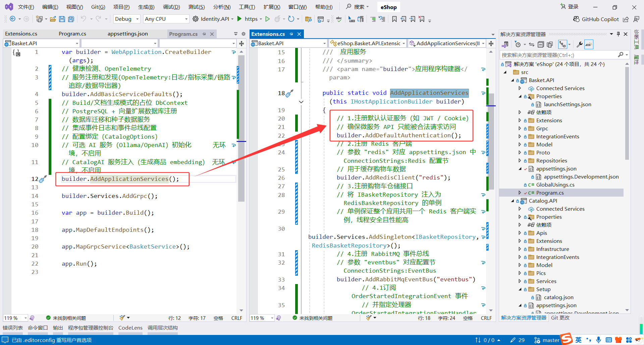Image resolution: width=644 pixels, height=345 pixels.
Task: Open the Any CPU platform dropdown
Action: point(166,19)
